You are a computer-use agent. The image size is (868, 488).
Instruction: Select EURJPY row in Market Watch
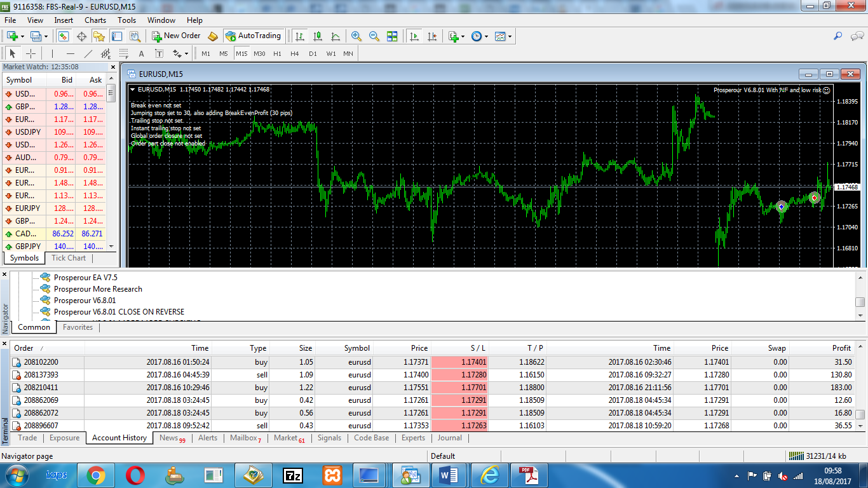[x=55, y=208]
